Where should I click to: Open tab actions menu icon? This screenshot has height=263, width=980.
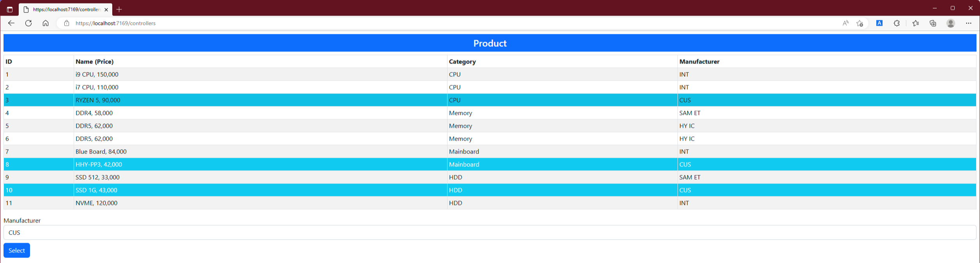[10, 9]
